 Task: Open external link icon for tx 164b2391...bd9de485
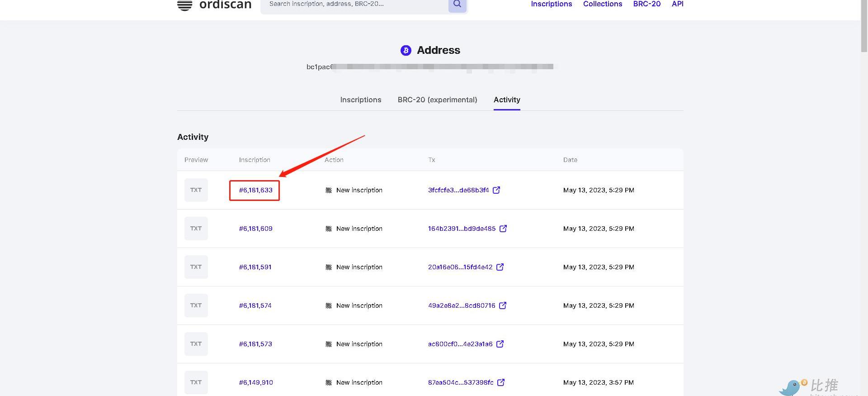(x=503, y=229)
